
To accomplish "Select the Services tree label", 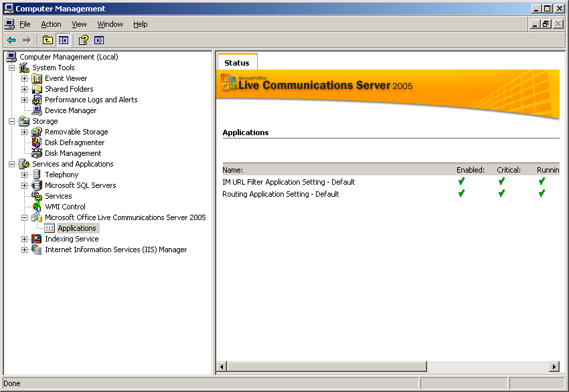I will click(58, 196).
